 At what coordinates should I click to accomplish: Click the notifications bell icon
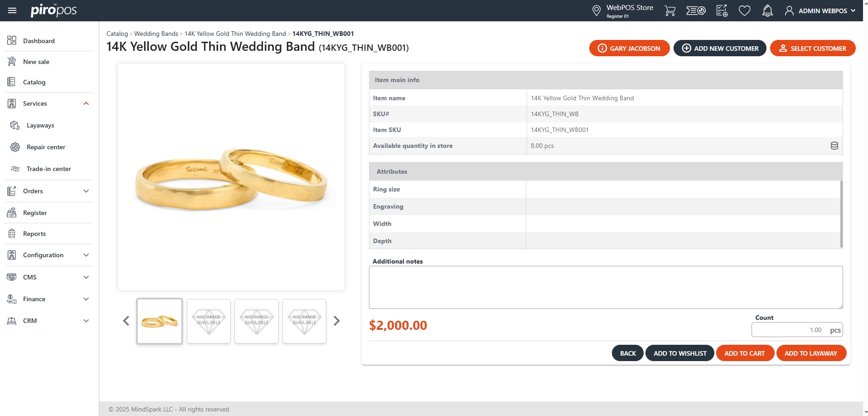767,10
